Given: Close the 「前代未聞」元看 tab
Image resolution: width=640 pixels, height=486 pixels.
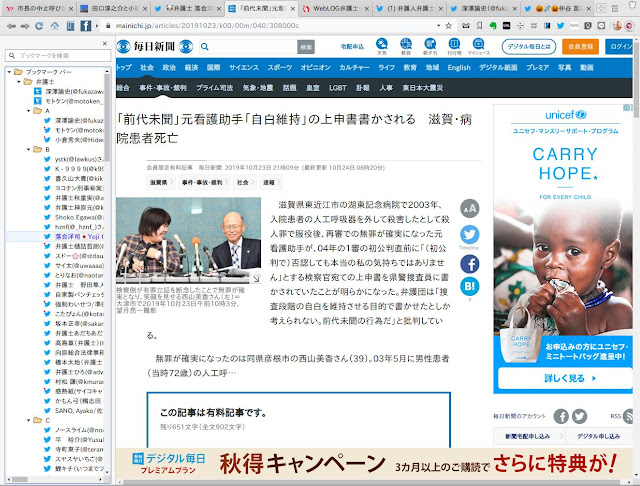Looking at the screenshot, I should 293,9.
